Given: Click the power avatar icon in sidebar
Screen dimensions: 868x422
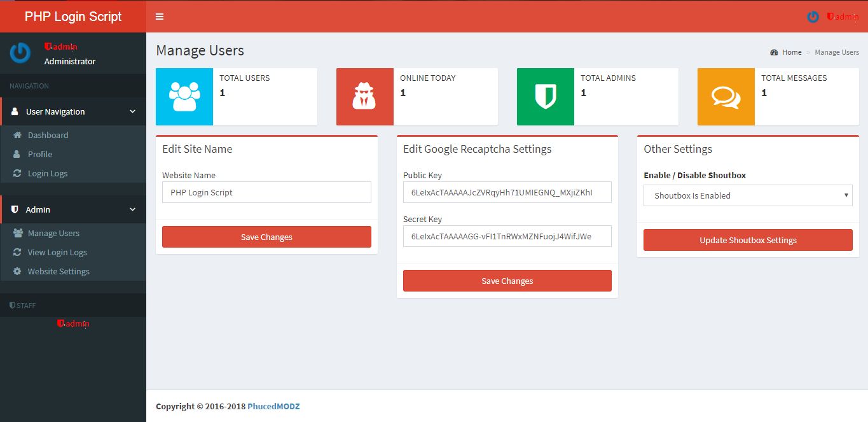Looking at the screenshot, I should 20,53.
